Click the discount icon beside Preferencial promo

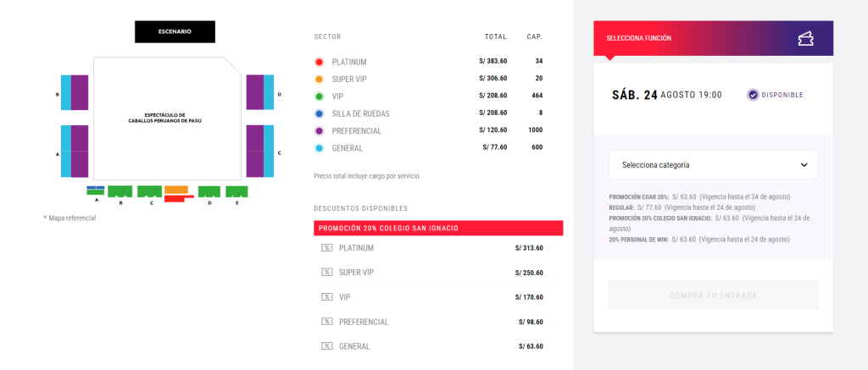coord(327,322)
